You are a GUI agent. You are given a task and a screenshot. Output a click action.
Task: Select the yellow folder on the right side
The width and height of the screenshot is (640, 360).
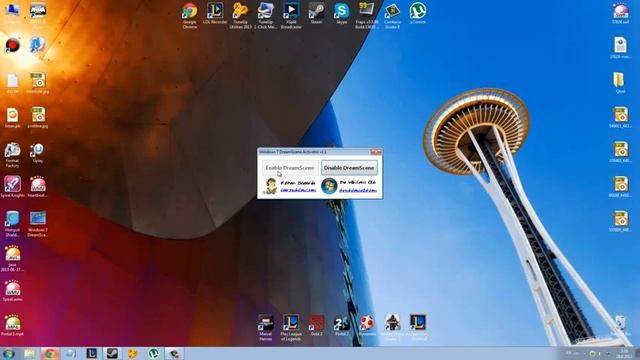620,83
